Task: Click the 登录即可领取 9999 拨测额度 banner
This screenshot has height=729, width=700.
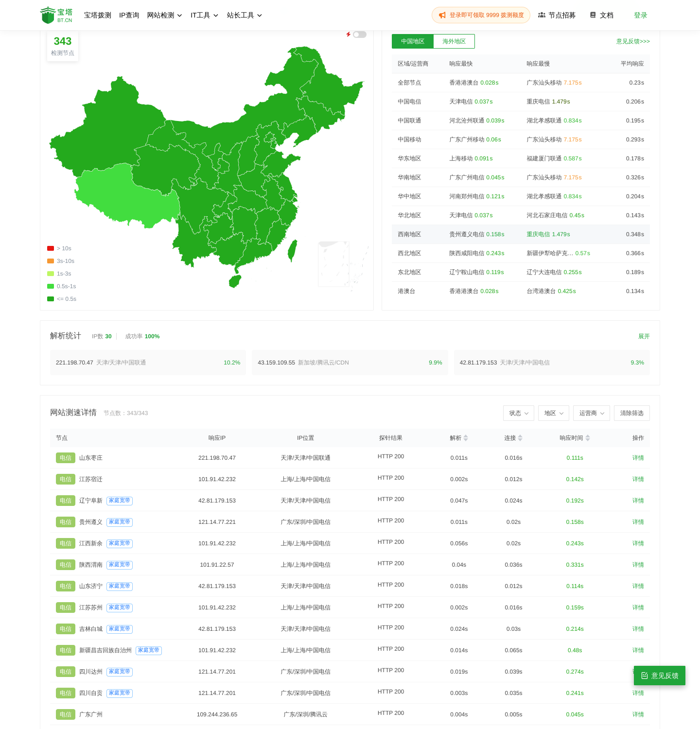Action: 481,15
